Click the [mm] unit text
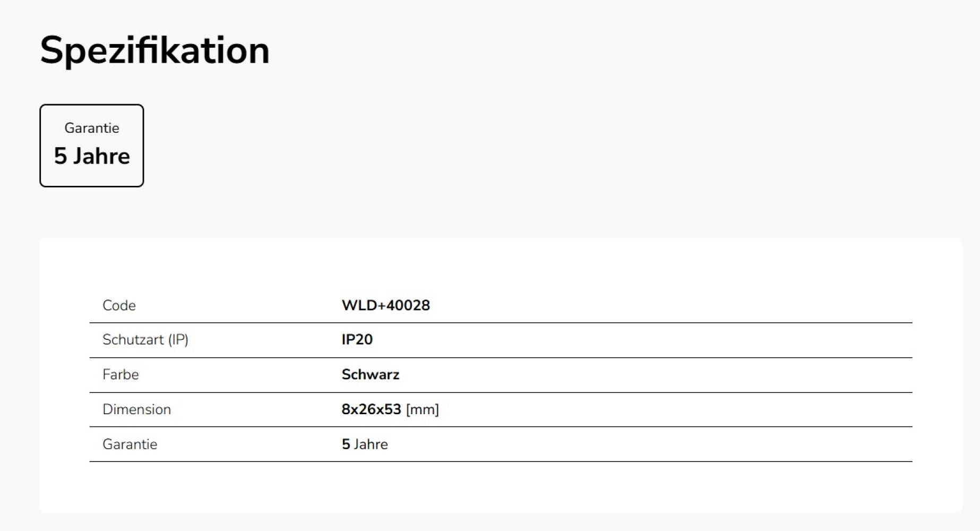 pyautogui.click(x=423, y=409)
